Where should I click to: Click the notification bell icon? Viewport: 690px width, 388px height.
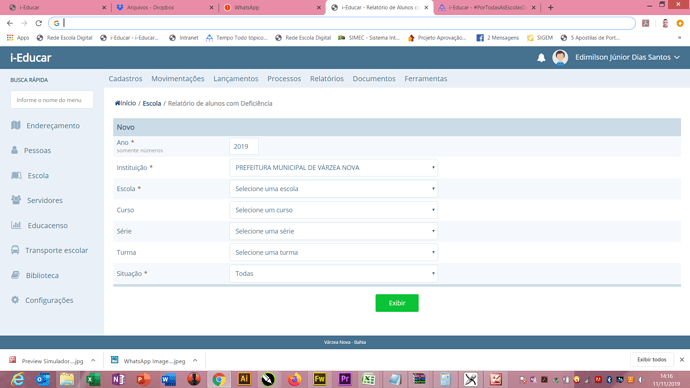point(541,58)
